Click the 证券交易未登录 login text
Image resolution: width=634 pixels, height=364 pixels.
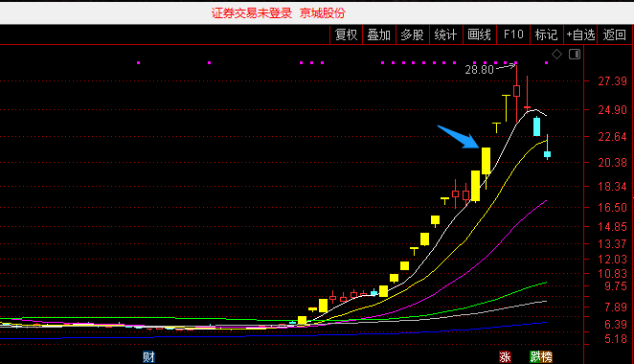(x=252, y=13)
